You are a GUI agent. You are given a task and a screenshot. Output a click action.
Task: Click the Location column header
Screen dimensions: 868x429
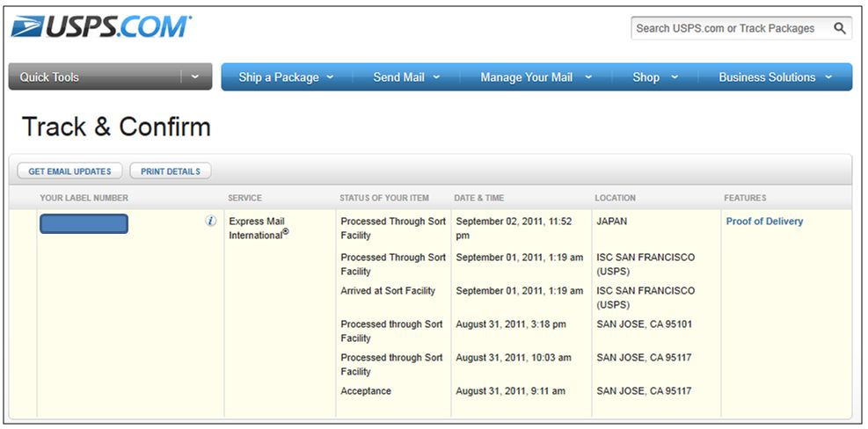tap(615, 198)
